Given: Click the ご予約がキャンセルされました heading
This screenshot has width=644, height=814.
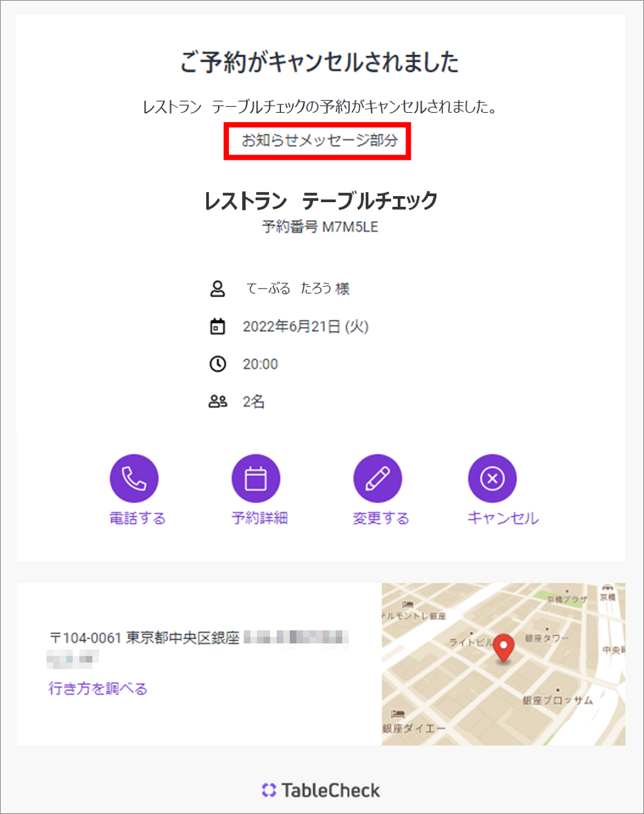Looking at the screenshot, I should tap(320, 62).
